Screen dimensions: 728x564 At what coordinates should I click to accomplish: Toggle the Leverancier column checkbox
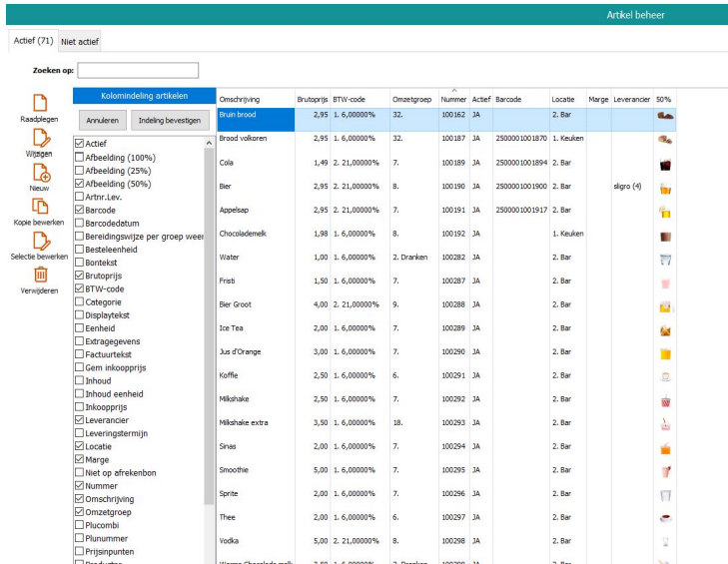pos(80,420)
